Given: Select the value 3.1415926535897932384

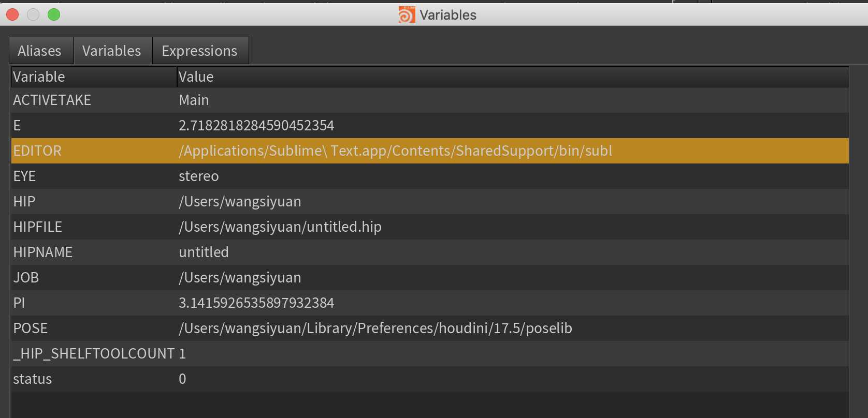Looking at the screenshot, I should [x=256, y=303].
